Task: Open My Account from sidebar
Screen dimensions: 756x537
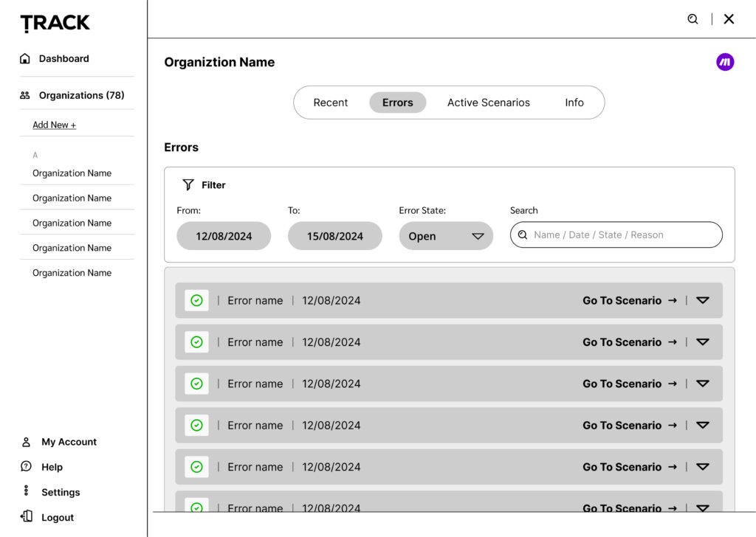Action: pyautogui.click(x=69, y=442)
